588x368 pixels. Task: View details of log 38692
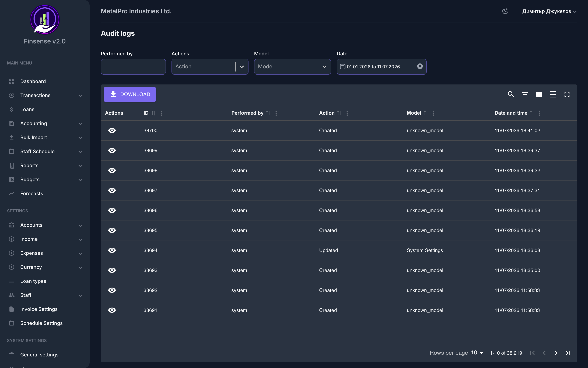click(x=112, y=290)
